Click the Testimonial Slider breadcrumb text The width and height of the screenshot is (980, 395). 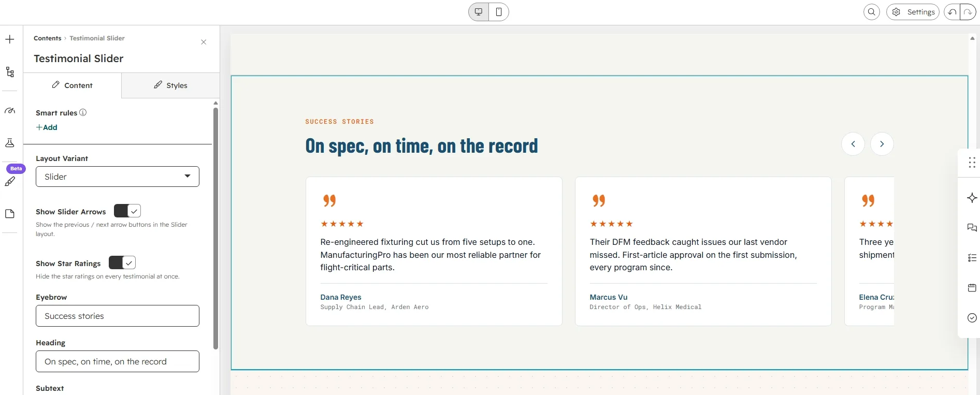tap(97, 38)
